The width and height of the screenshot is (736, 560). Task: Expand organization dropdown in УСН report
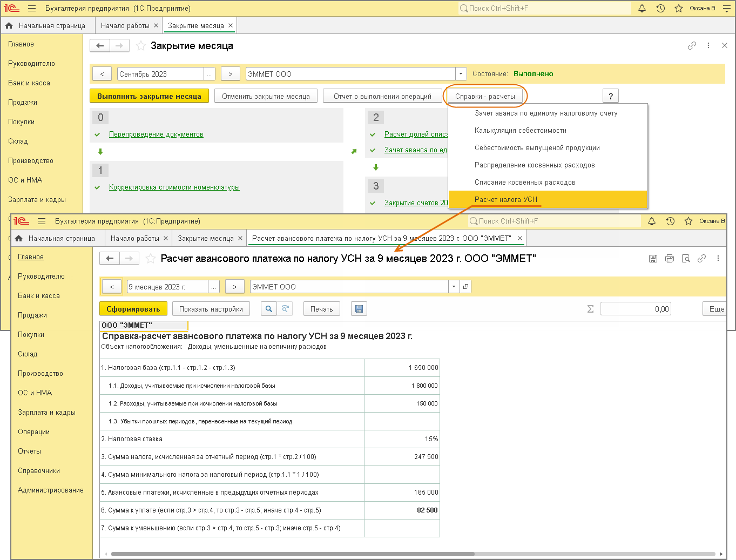454,287
